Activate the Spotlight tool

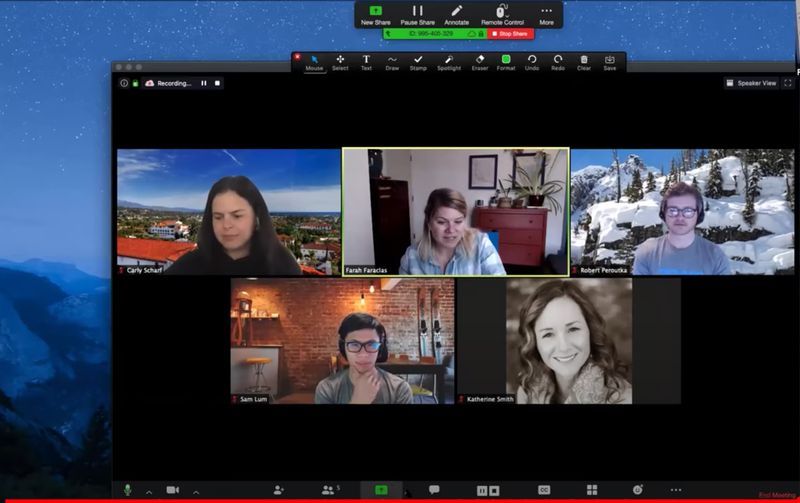(449, 62)
